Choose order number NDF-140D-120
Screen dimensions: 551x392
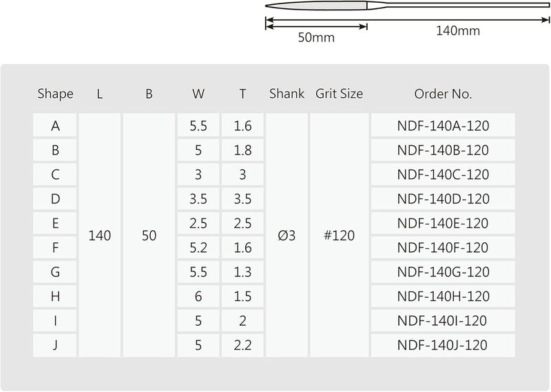443,198
